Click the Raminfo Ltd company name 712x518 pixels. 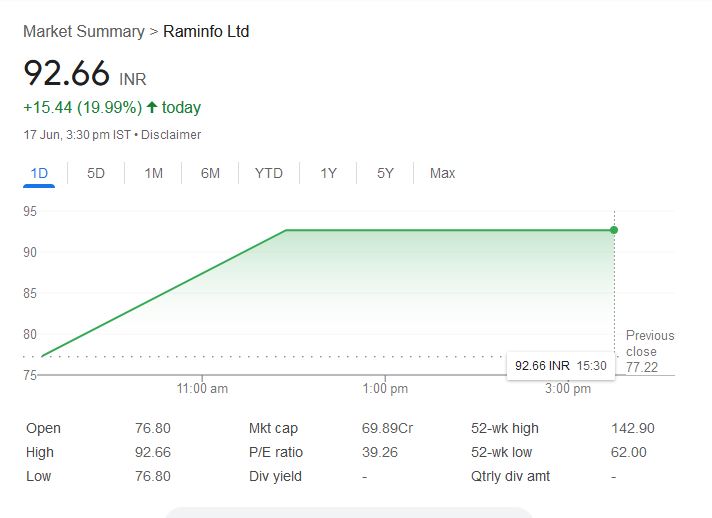pos(206,32)
